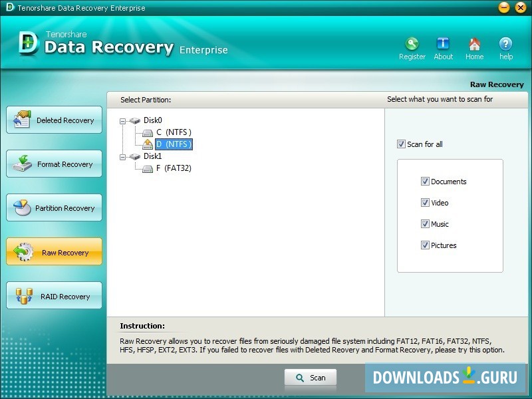
Task: Click the Select Partition header
Action: (146, 100)
